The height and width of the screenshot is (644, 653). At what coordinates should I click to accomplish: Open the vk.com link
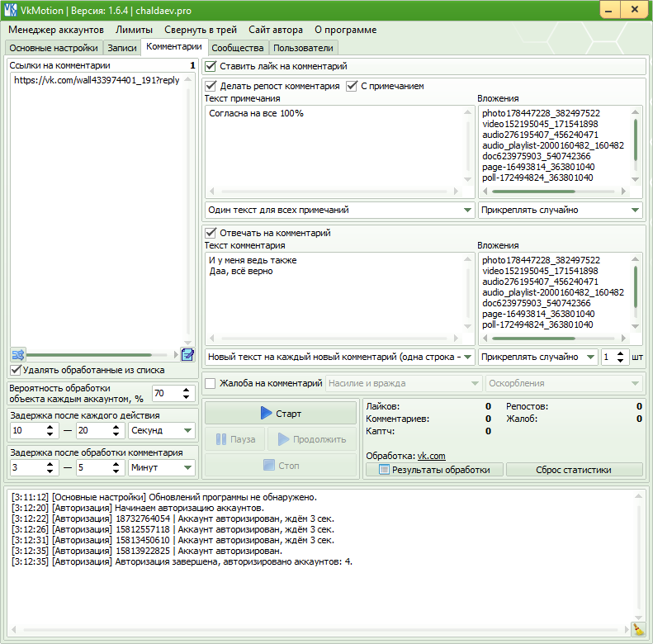pos(431,456)
